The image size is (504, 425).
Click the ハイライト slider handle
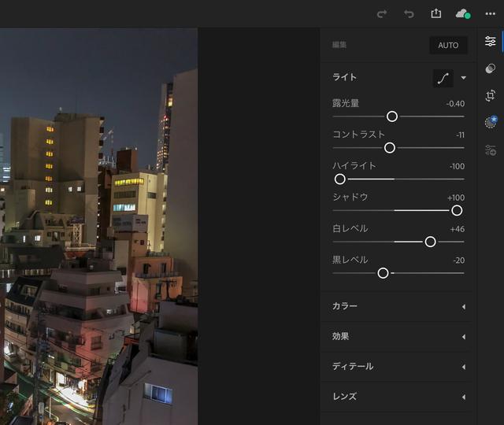339,179
